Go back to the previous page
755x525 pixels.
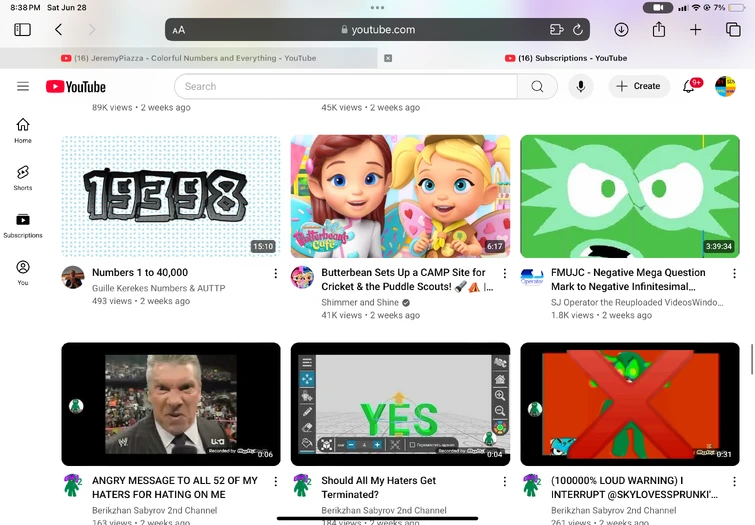click(x=58, y=30)
